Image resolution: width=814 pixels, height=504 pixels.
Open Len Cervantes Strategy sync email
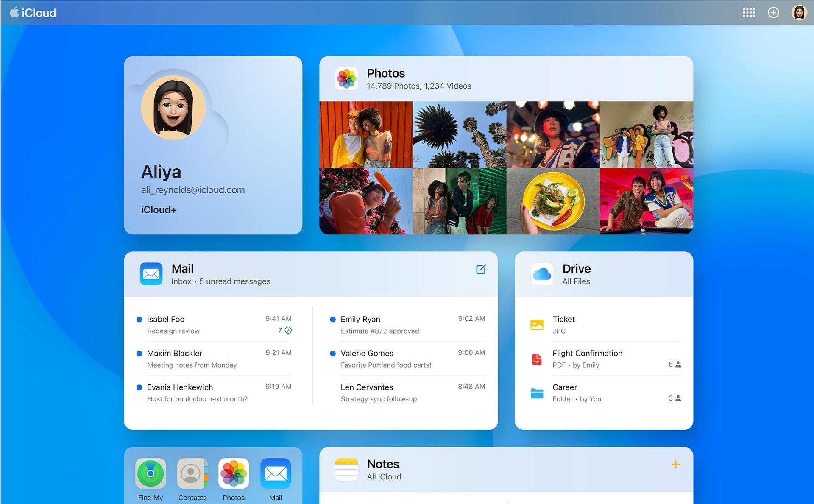pos(407,393)
